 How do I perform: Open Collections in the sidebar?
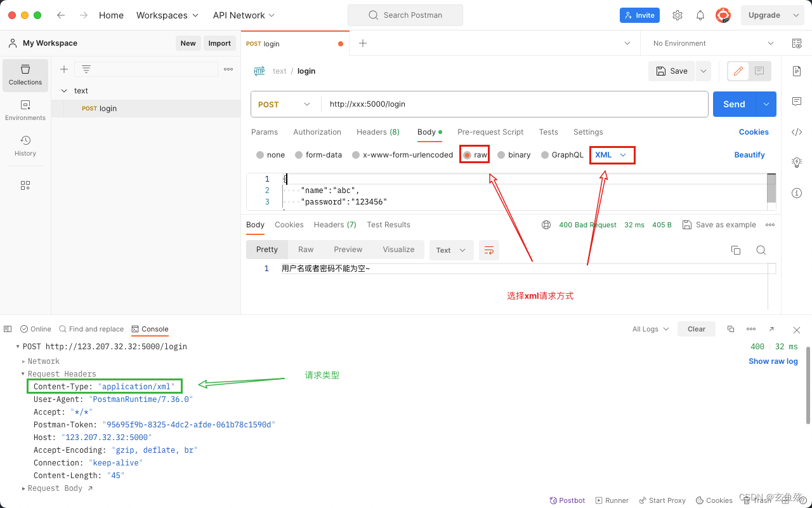tap(25, 75)
